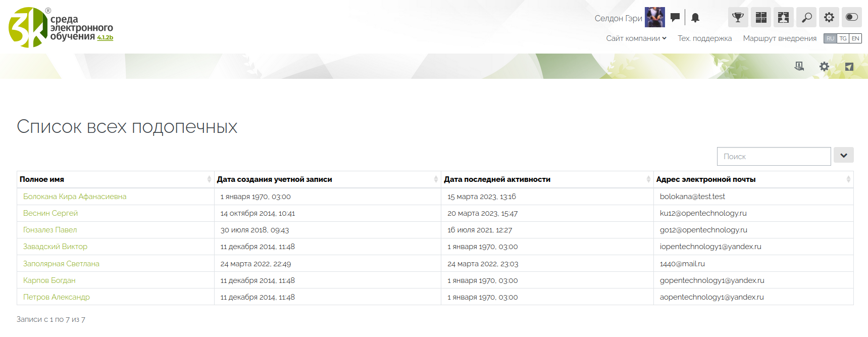The height and width of the screenshot is (337, 868).
Task: Open the notifications bell
Action: (x=695, y=18)
